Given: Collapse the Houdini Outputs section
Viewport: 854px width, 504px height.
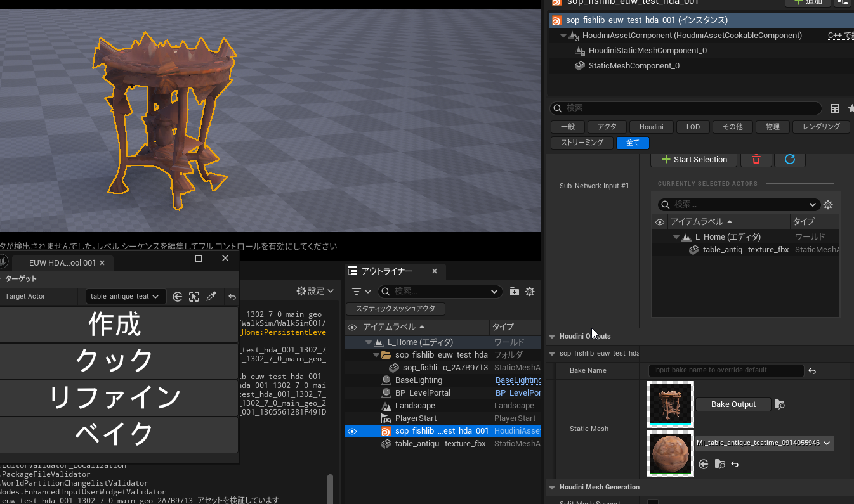Looking at the screenshot, I should coord(552,336).
